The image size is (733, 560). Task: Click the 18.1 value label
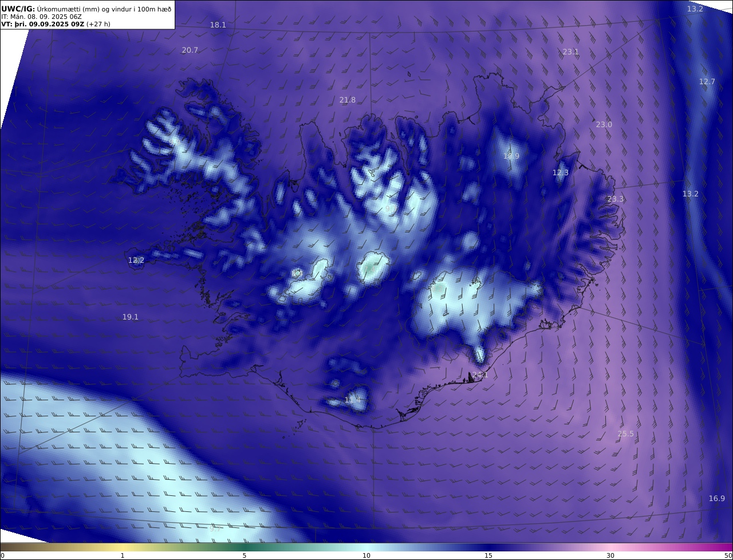(x=218, y=25)
